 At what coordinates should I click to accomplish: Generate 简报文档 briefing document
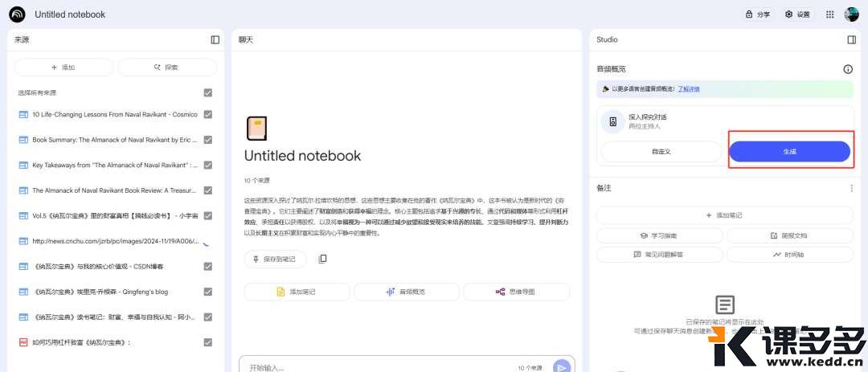click(790, 235)
